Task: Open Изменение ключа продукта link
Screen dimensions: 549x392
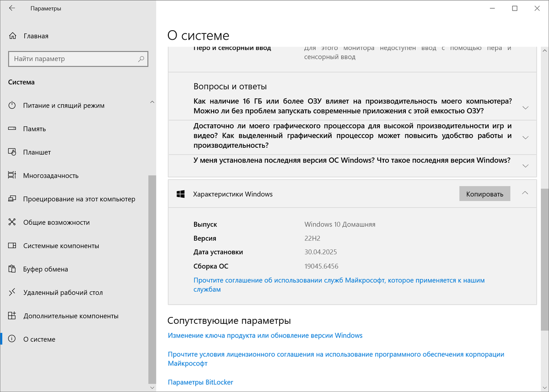Action: coord(265,335)
